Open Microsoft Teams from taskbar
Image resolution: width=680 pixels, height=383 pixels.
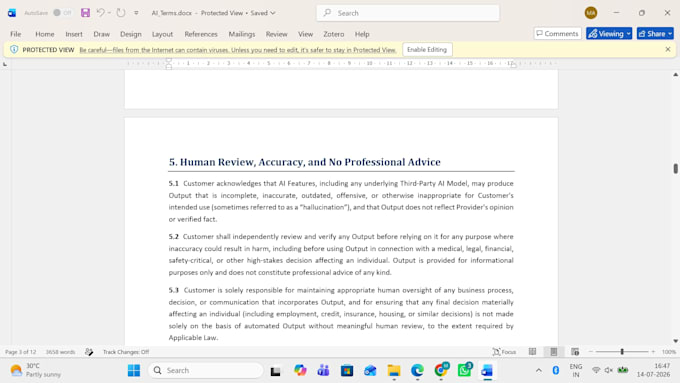pos(323,370)
